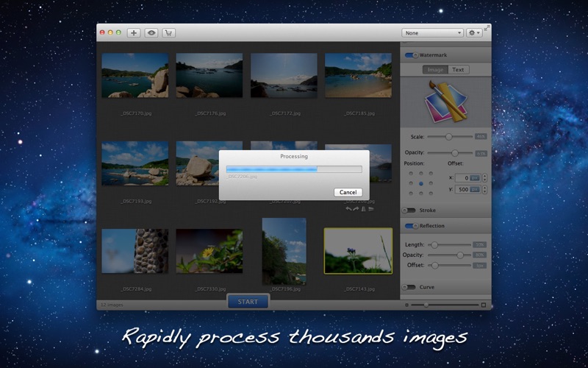Open the eye preview button in toolbar
The width and height of the screenshot is (588, 368).
[151, 32]
